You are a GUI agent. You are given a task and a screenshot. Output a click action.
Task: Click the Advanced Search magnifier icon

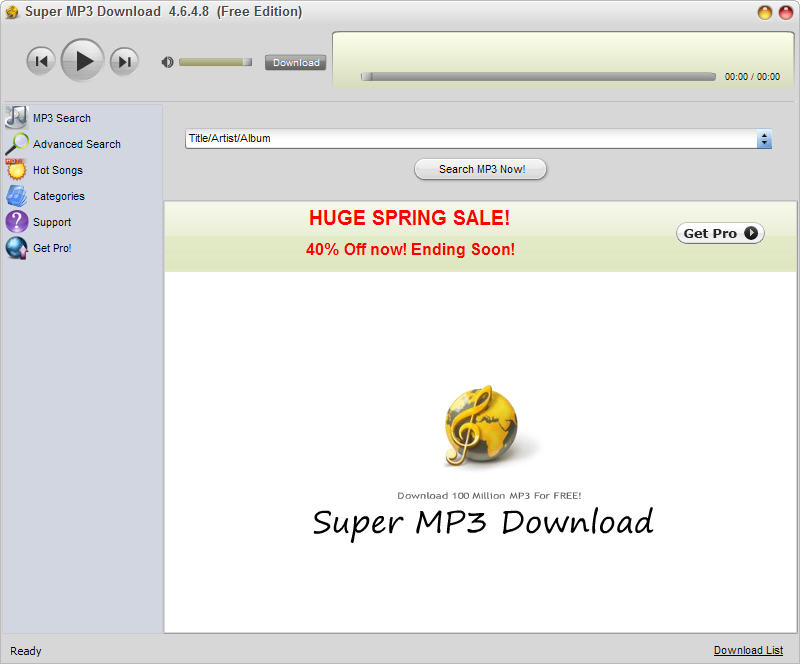coord(17,143)
